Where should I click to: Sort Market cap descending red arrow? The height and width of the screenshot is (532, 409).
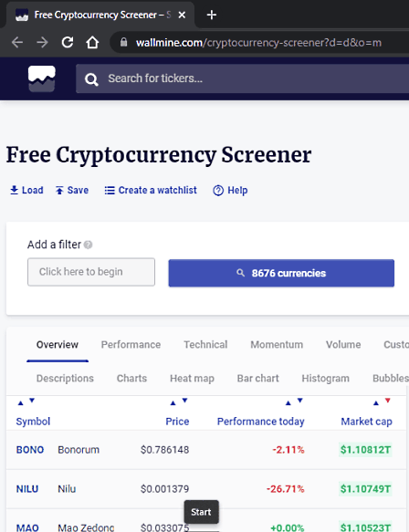[388, 401]
